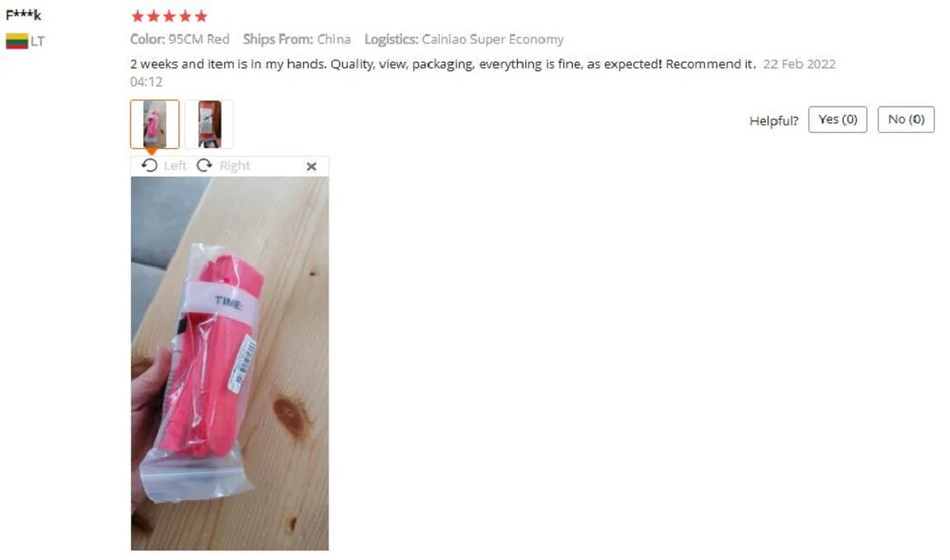The width and height of the screenshot is (950, 560).
Task: Click the rotate left arrow icon
Action: tap(149, 165)
